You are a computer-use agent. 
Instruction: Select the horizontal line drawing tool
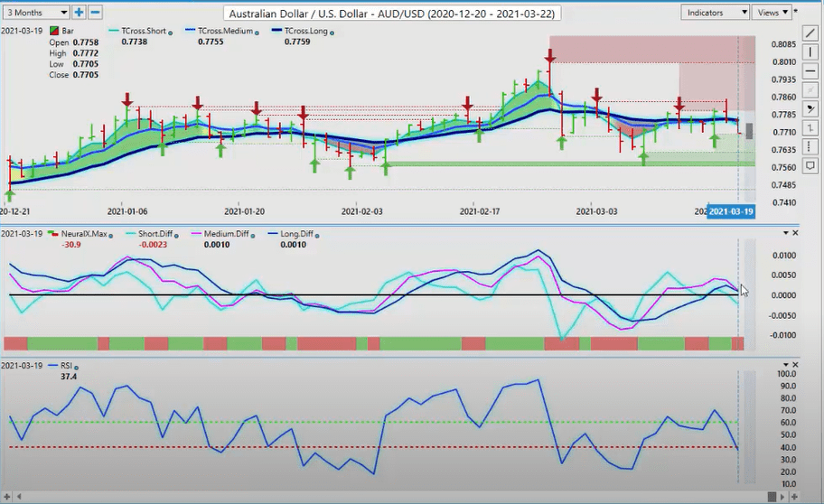810,71
